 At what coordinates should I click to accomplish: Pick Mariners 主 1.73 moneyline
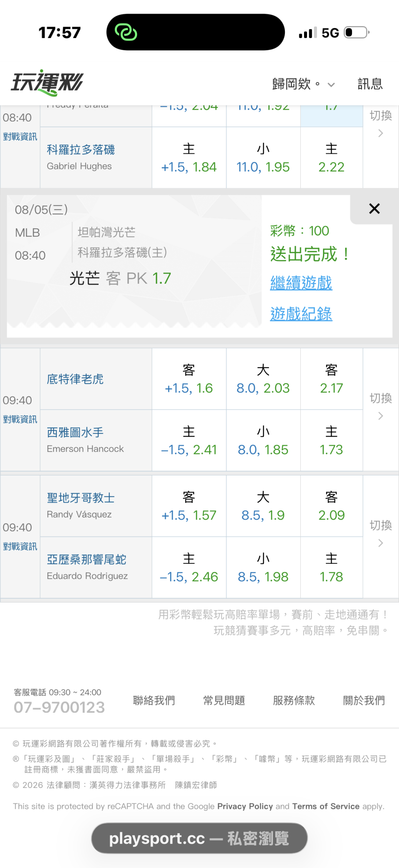(x=331, y=440)
